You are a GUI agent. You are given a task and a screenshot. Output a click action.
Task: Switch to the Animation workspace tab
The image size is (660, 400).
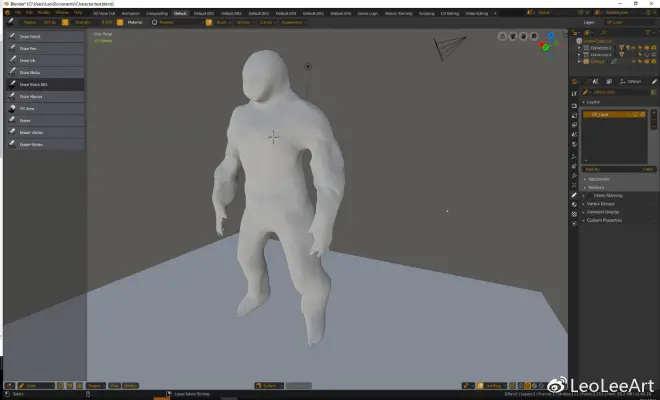tap(130, 13)
